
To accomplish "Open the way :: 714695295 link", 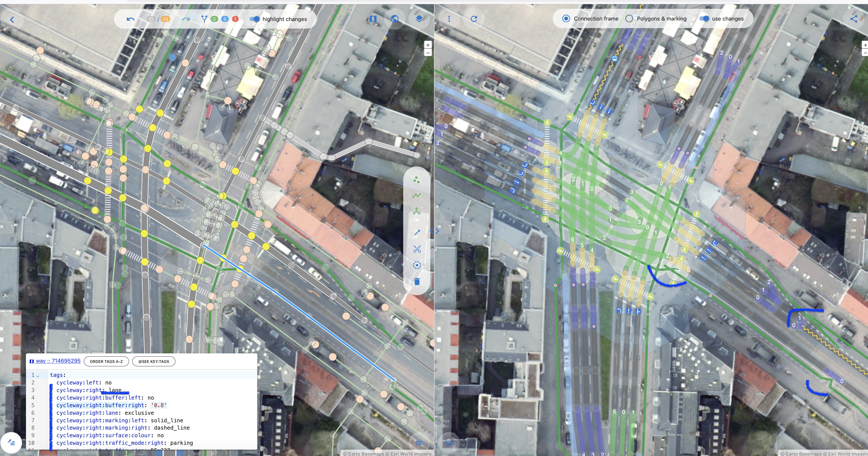I will [58, 361].
